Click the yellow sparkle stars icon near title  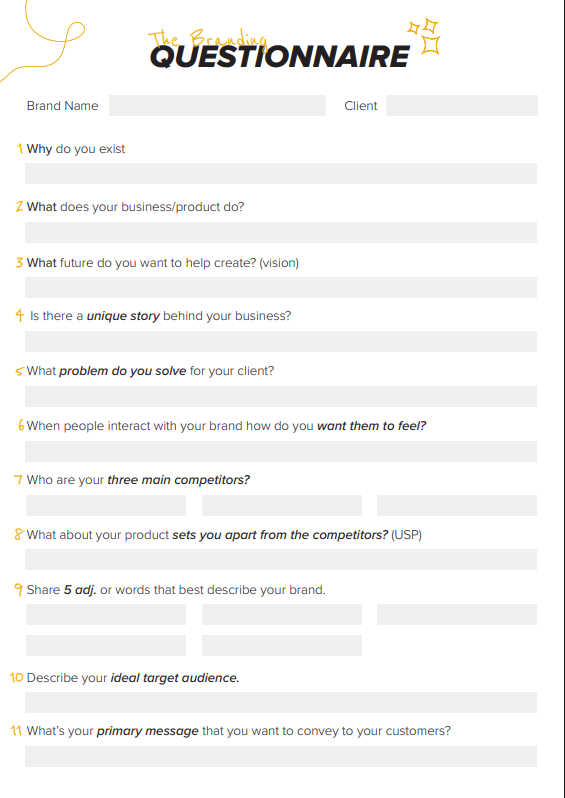pos(424,36)
